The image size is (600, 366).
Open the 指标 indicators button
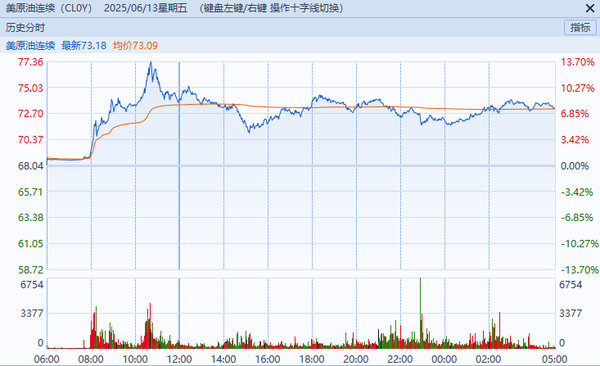pyautogui.click(x=580, y=28)
